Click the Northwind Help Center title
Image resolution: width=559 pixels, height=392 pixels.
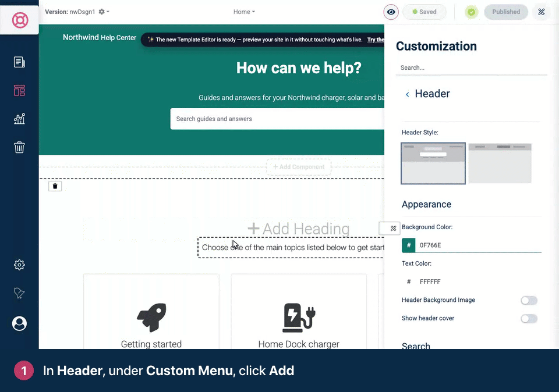click(100, 37)
